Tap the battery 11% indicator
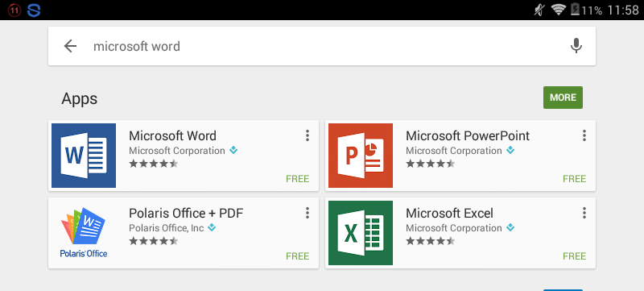Image resolution: width=644 pixels, height=291 pixels. pos(587,10)
